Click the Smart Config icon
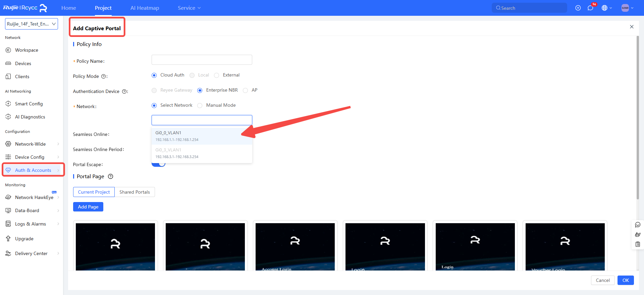The height and width of the screenshot is (295, 644). point(8,104)
